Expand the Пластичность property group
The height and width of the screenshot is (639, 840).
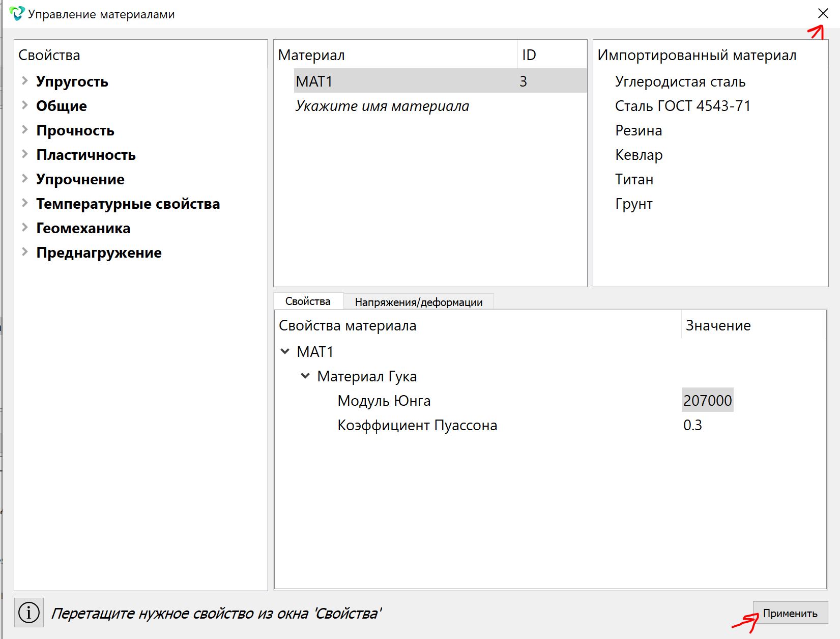pos(24,154)
